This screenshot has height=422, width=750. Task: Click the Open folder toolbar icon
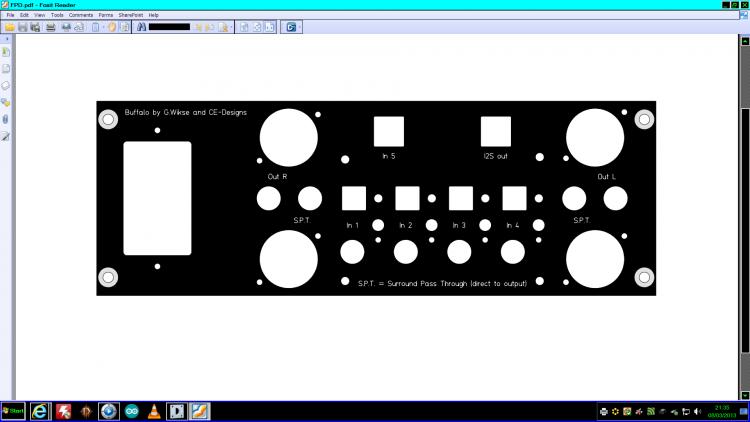(x=10, y=27)
